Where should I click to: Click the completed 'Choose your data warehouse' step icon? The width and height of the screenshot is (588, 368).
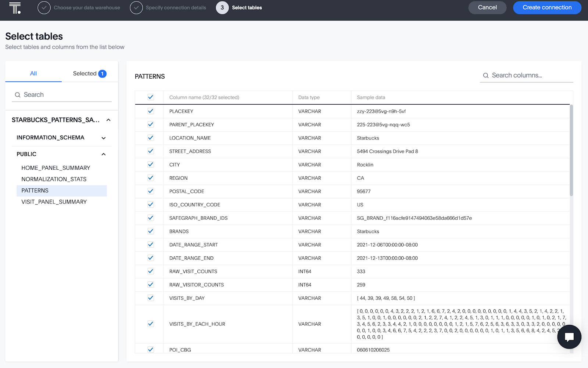click(44, 8)
